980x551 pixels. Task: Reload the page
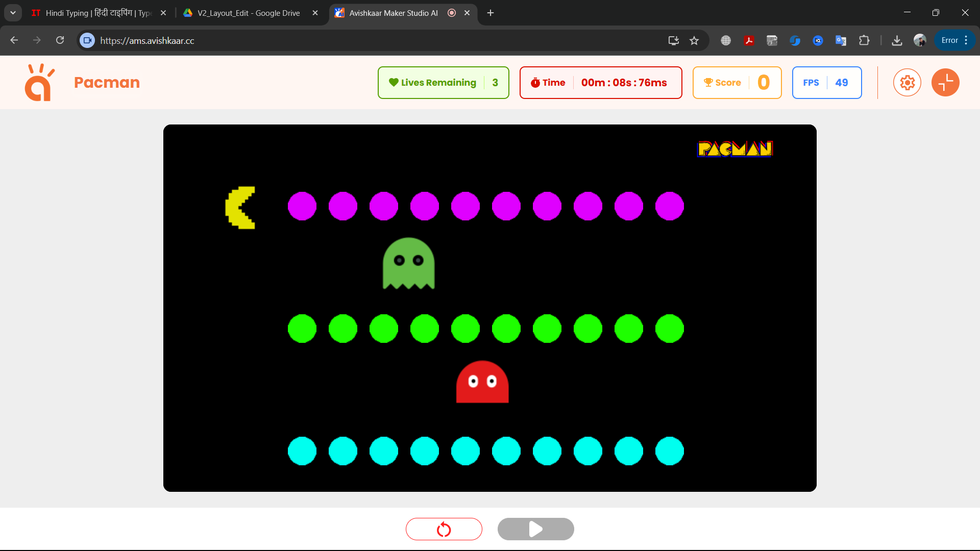pyautogui.click(x=60, y=41)
